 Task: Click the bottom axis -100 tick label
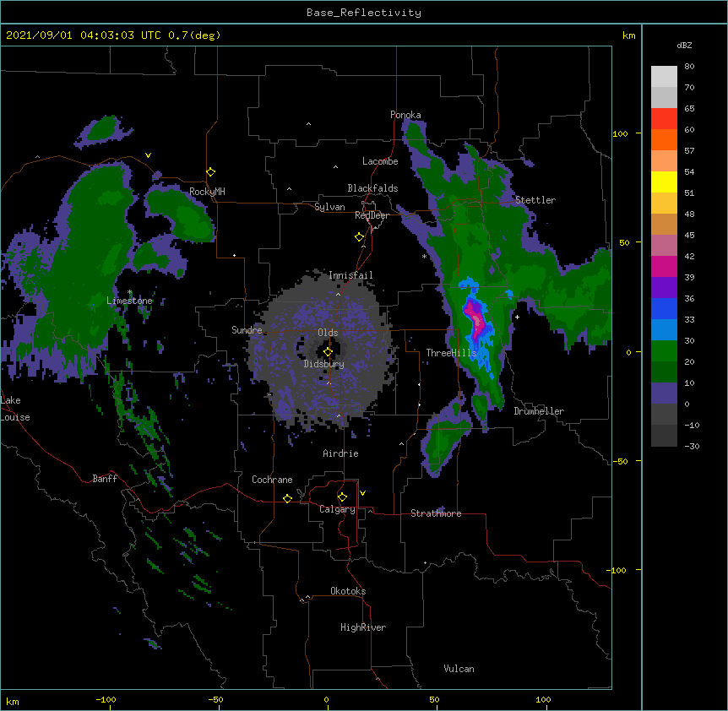coord(106,699)
